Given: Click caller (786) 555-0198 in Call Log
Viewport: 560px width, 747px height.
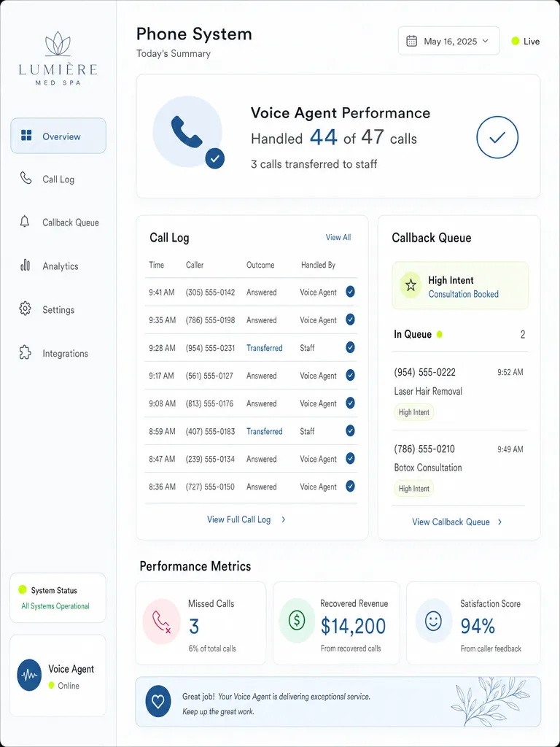Looking at the screenshot, I should [x=210, y=320].
